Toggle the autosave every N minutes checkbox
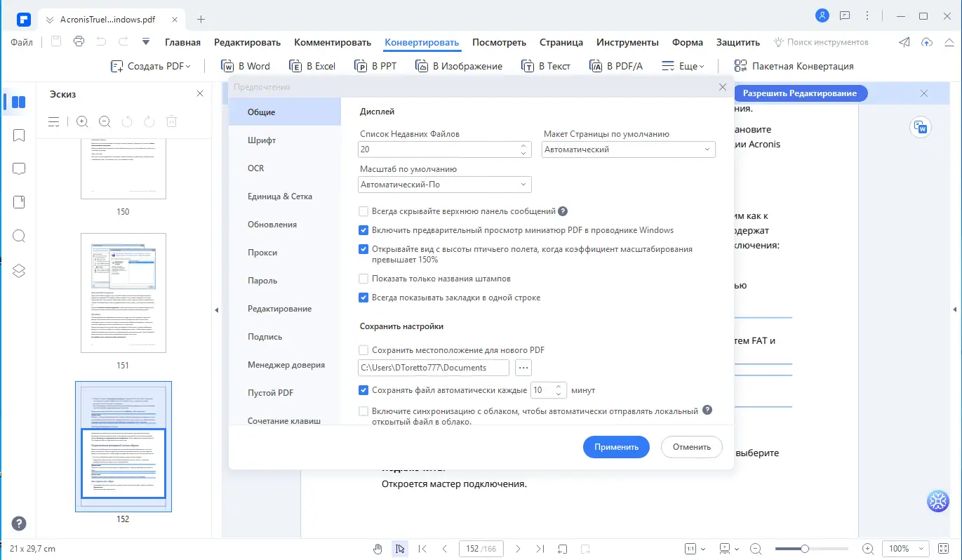Screen dimensions: 962x560 pos(363,390)
